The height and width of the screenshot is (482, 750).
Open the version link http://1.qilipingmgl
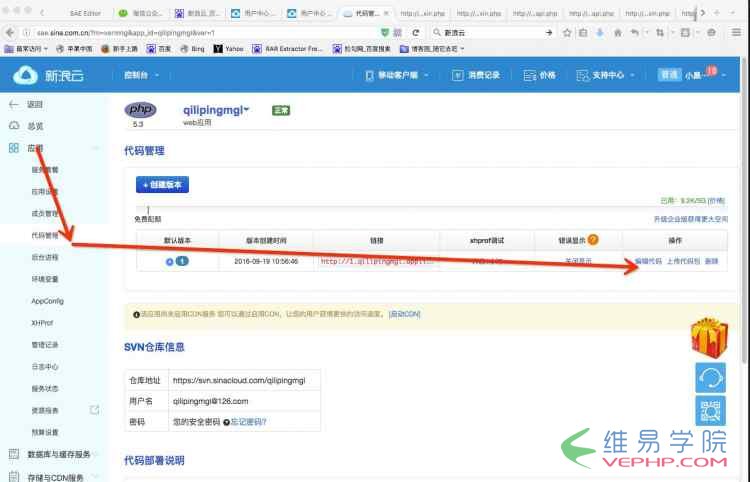pyautogui.click(x=377, y=261)
